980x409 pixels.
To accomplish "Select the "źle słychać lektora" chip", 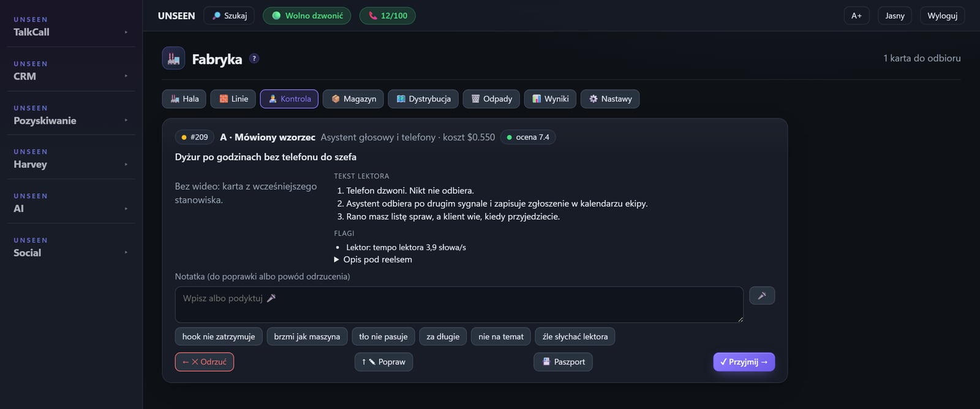I will coord(575,337).
